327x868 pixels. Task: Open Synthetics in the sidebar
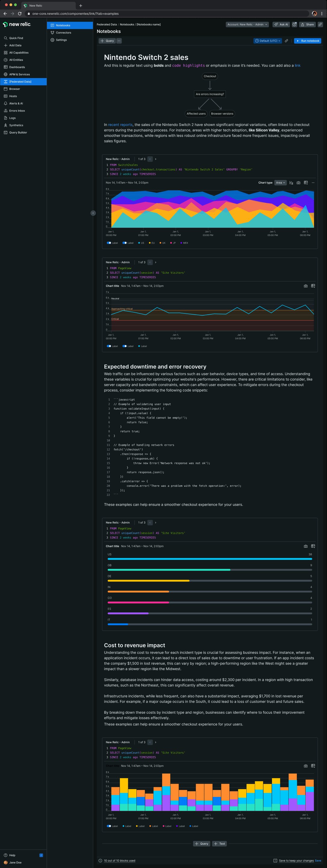pos(23,125)
